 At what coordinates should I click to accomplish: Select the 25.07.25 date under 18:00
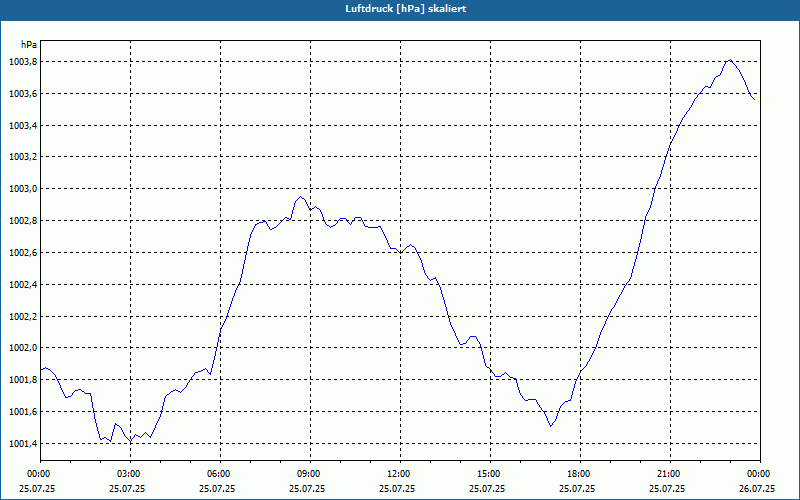(x=578, y=488)
